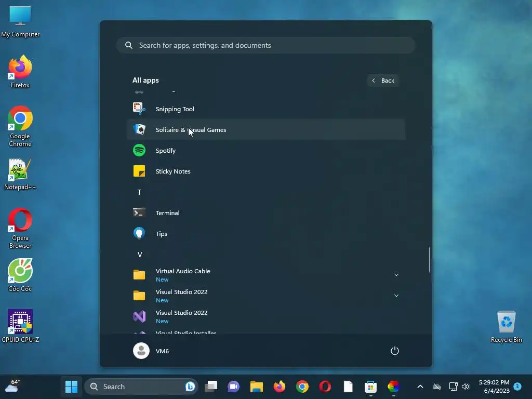
Task: Click the Windows Start button
Action: (x=71, y=387)
